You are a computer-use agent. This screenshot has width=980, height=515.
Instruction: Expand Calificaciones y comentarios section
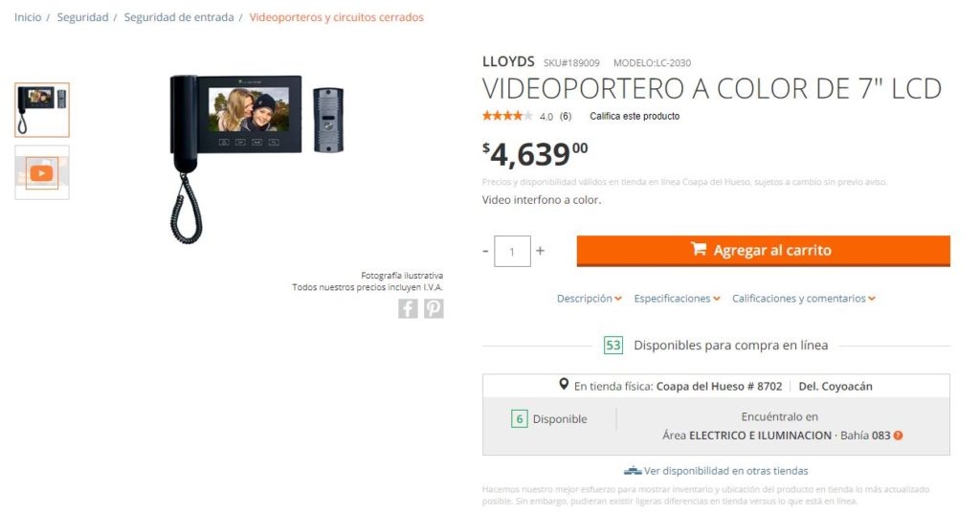(804, 299)
